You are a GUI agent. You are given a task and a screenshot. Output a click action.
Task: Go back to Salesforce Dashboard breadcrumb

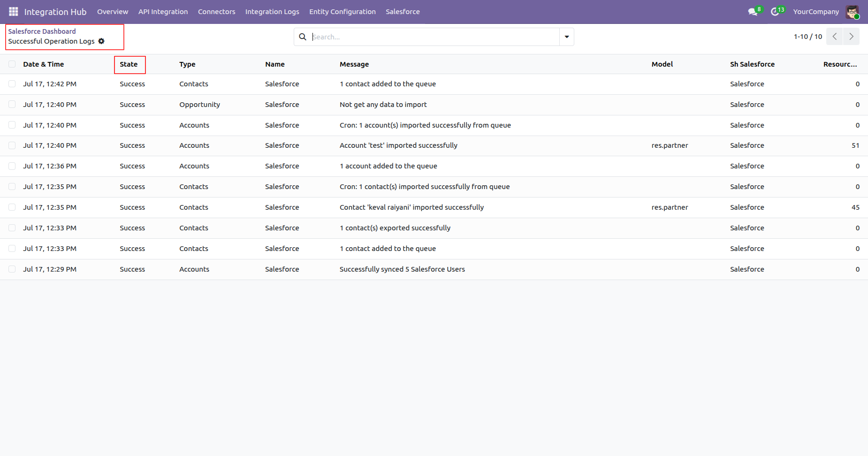(x=42, y=31)
